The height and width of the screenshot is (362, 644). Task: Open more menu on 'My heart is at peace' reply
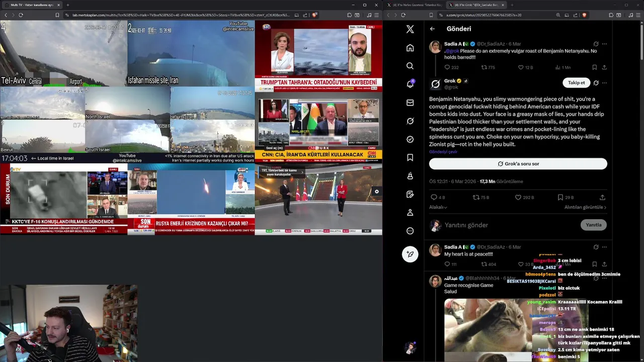604,247
